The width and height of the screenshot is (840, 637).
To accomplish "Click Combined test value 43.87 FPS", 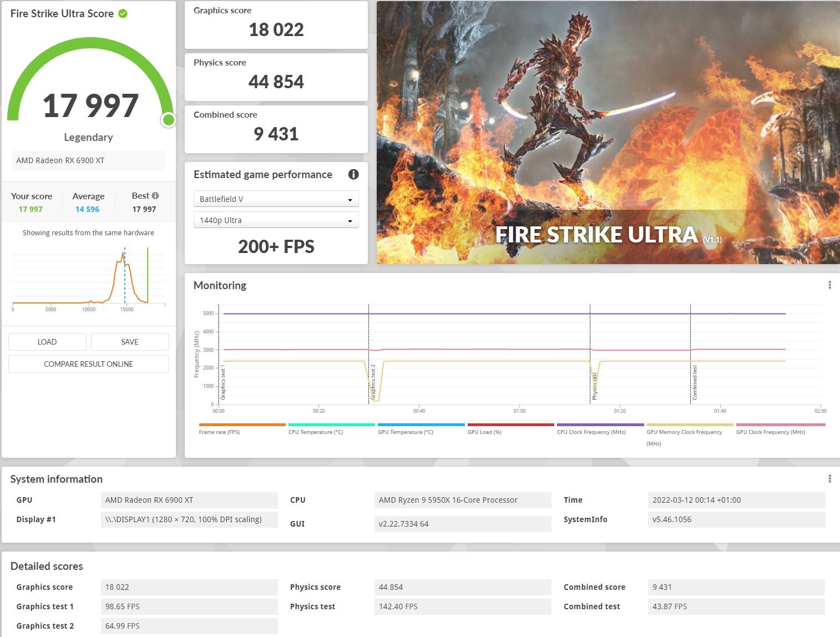I will [x=736, y=606].
